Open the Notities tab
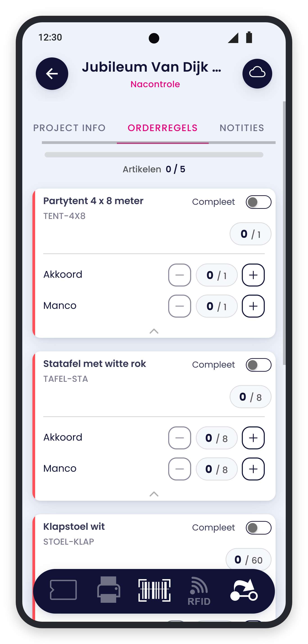The height and width of the screenshot is (644, 308). click(242, 128)
